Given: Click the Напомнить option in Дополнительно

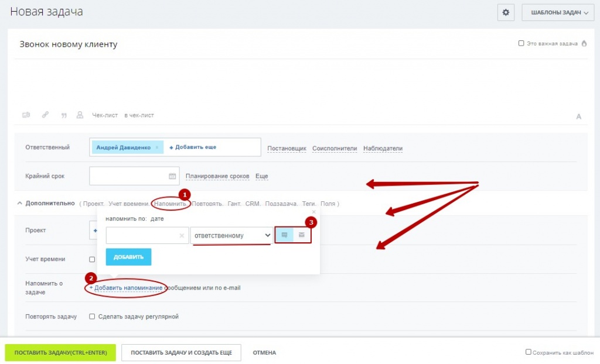Looking at the screenshot, I should click(x=171, y=204).
